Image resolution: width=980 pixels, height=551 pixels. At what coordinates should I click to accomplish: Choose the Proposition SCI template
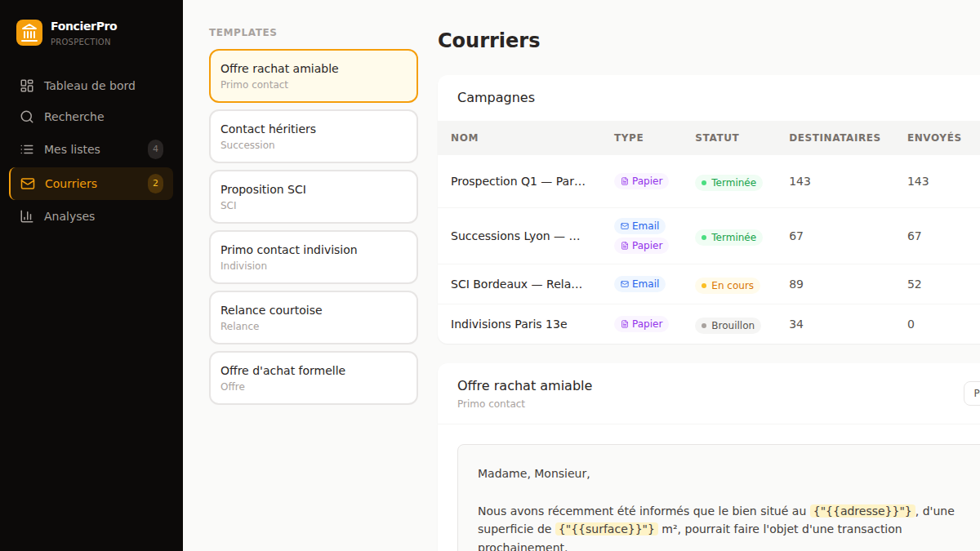point(314,197)
